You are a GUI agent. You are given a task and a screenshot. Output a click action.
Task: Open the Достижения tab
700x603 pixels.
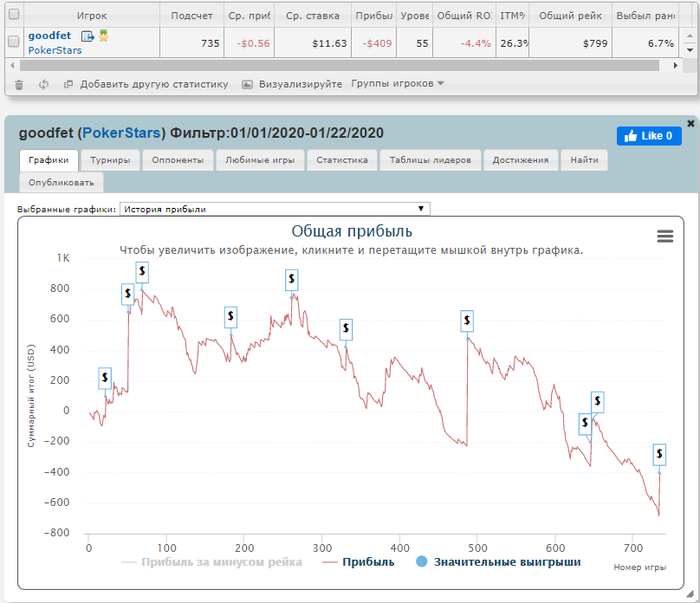pos(521,160)
